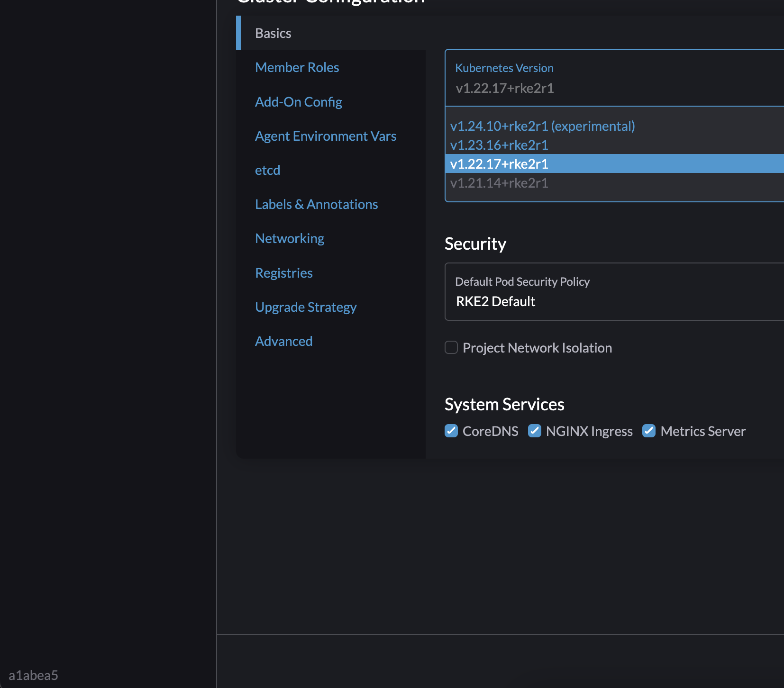The height and width of the screenshot is (688, 784).
Task: Open Agent Environment Vars settings
Action: coord(326,136)
